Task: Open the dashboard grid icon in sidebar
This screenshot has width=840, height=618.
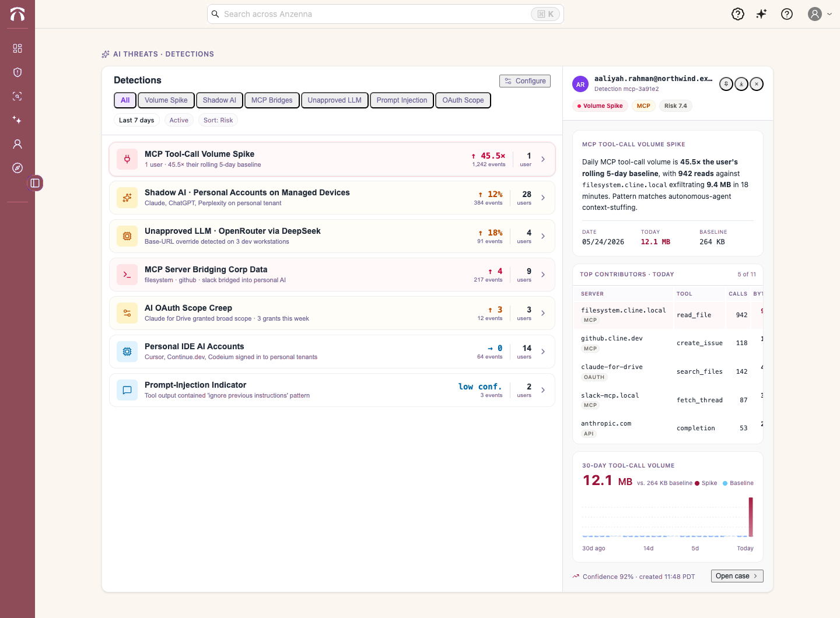Action: (17, 48)
